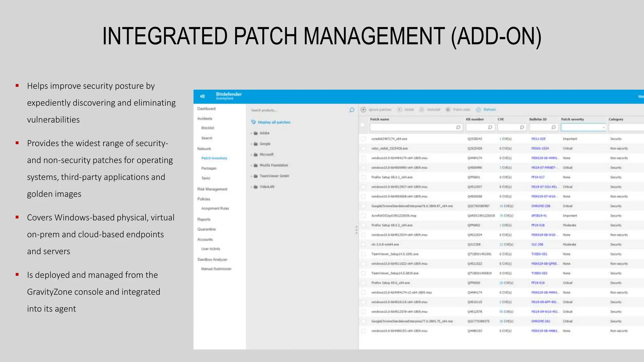Click the Microsoft folder icon

tap(256, 155)
